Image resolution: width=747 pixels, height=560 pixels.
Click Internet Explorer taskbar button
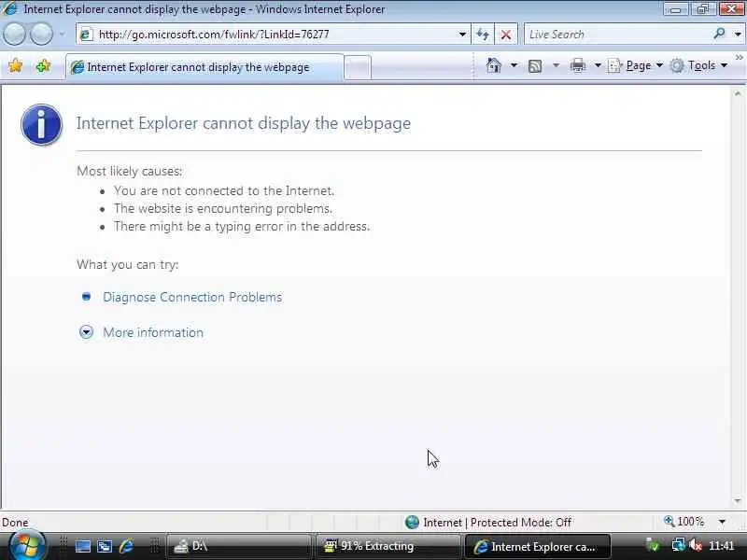[x=538, y=546]
